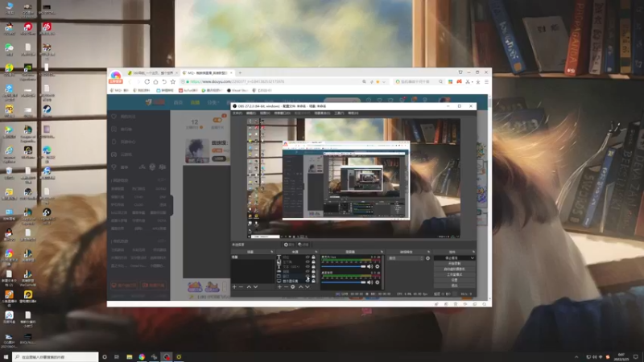The width and height of the screenshot is (644, 362).
Task: Pop out the OBS sources dock panel
Action: 316,252
